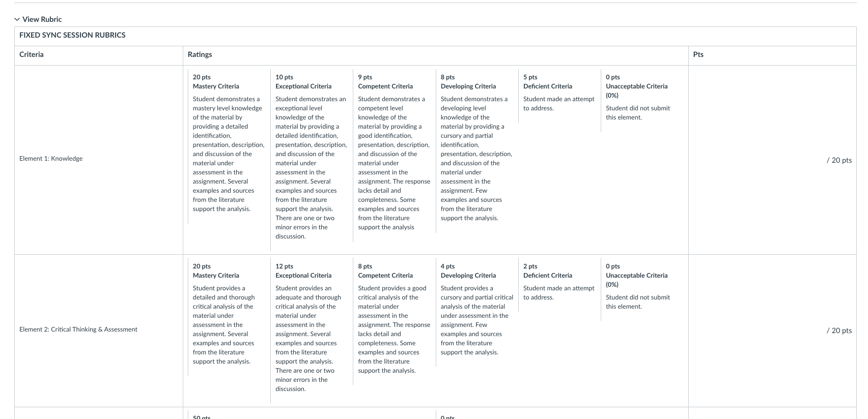The width and height of the screenshot is (868, 419).
Task: Collapse the View Rubric chevron
Action: tap(17, 19)
